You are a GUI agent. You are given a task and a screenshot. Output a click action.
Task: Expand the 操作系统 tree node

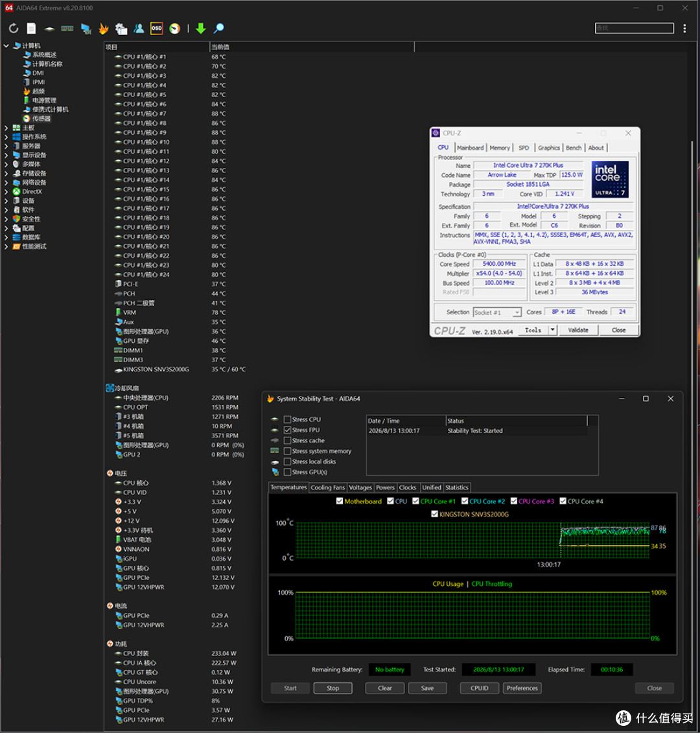click(6, 137)
